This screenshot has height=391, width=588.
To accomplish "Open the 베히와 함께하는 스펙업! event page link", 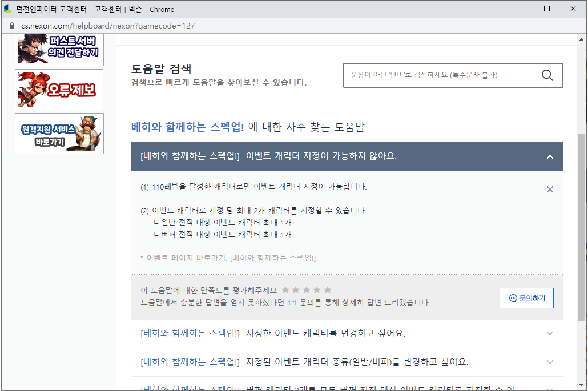I will pos(273,258).
